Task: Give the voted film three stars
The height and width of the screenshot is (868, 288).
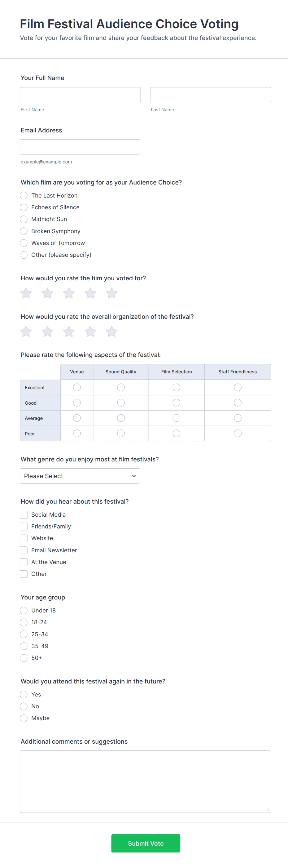Action: [x=69, y=293]
